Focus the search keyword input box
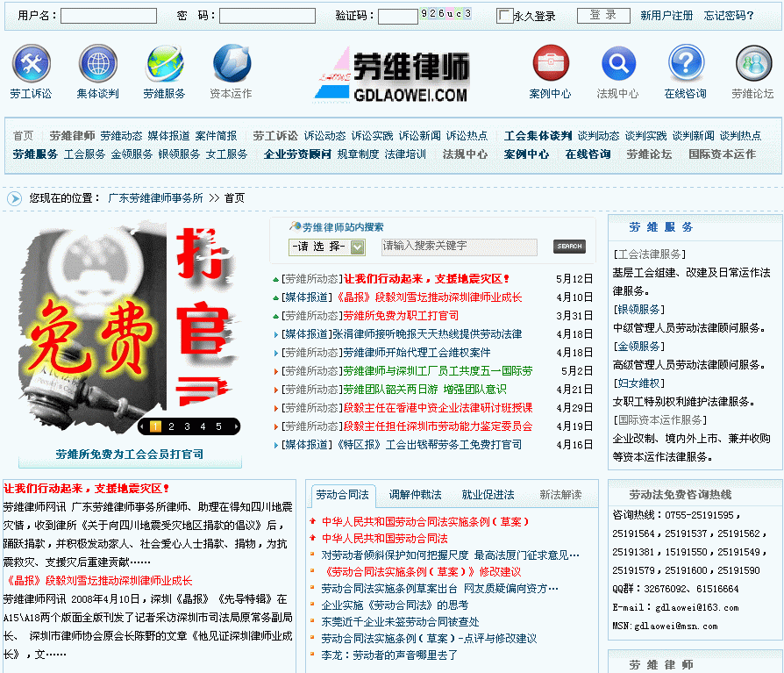The image size is (784, 673). [x=460, y=247]
